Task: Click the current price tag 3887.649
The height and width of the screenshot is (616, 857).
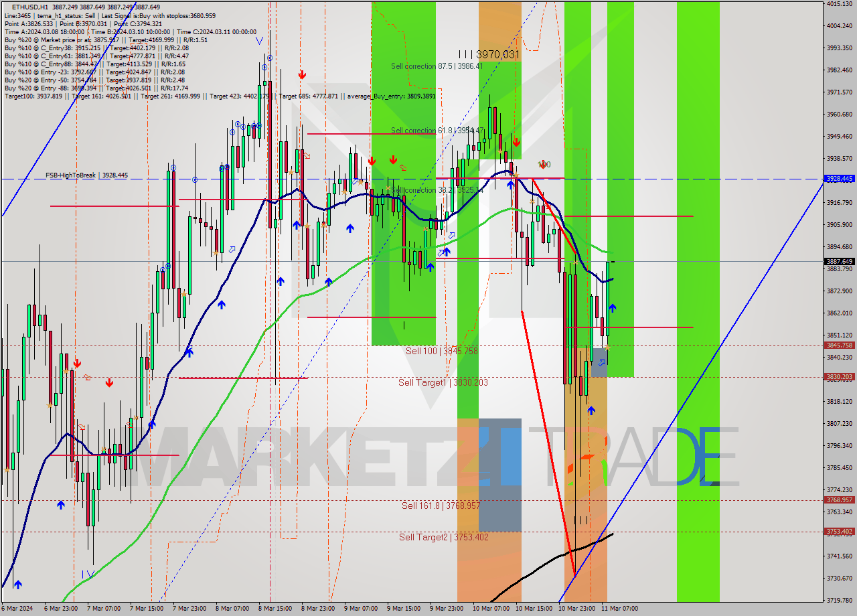Action: pyautogui.click(x=840, y=261)
